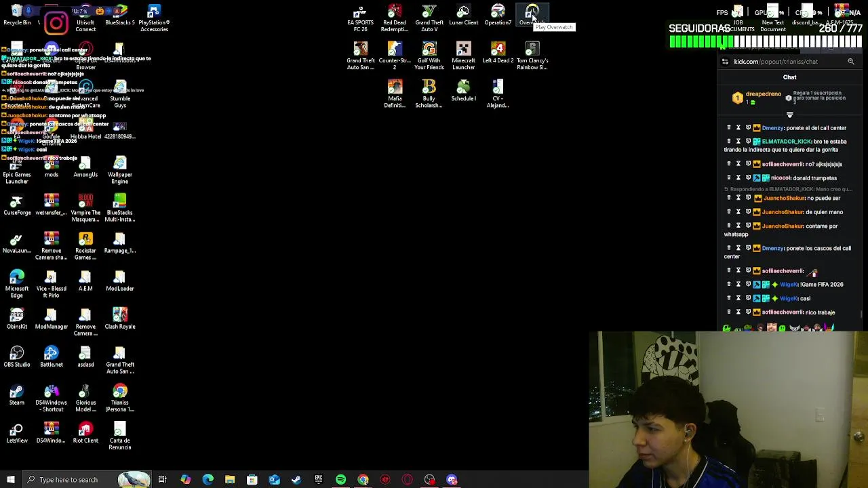Open OBS Studio desktop icon
The height and width of the screenshot is (488, 868).
coord(17,357)
